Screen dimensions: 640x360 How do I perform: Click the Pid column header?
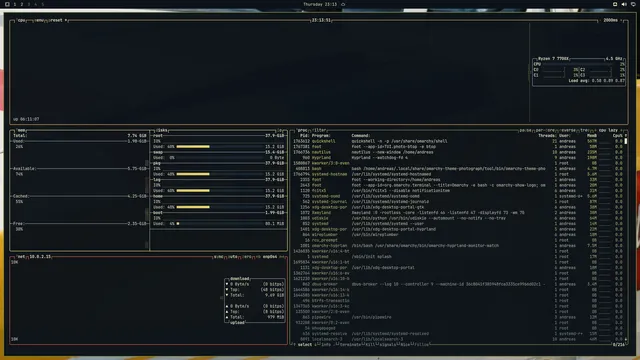pos(304,136)
